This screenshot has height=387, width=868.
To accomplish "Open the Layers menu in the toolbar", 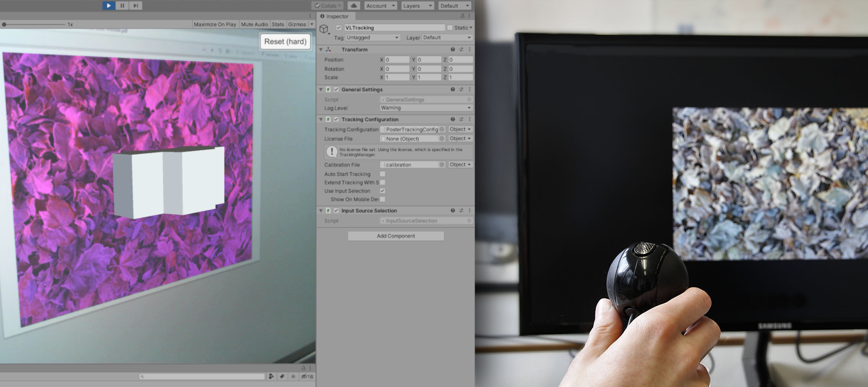I will 417,6.
